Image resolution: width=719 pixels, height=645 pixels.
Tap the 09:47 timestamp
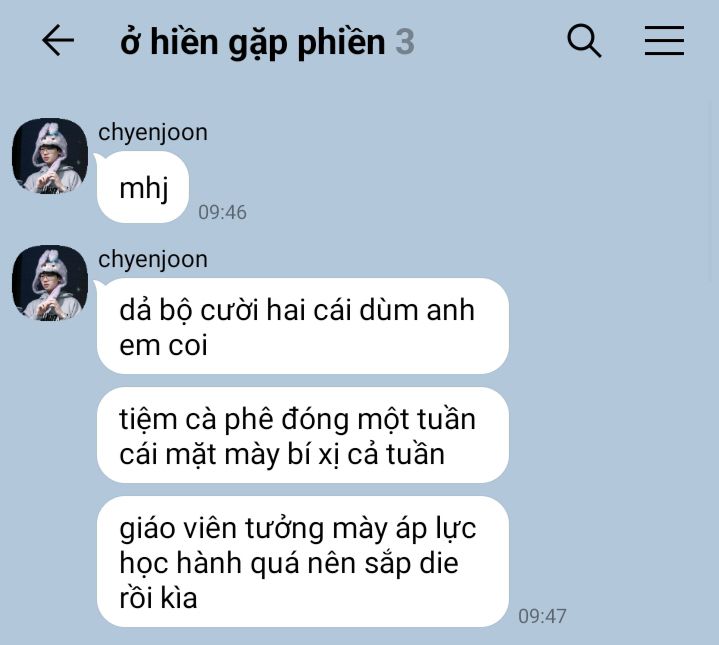click(542, 617)
